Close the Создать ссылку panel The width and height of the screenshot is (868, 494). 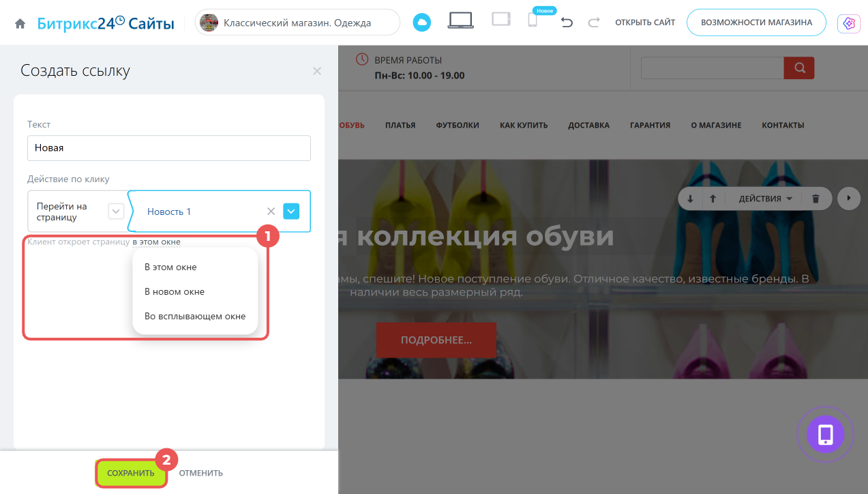(x=316, y=71)
